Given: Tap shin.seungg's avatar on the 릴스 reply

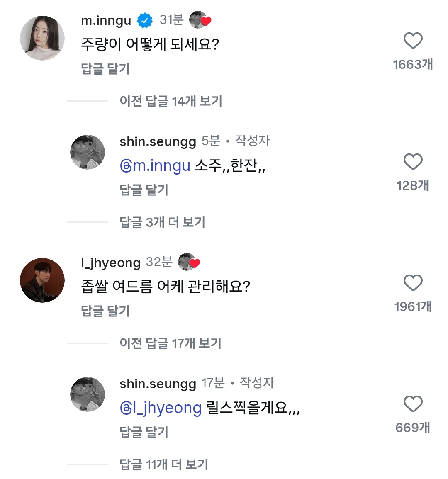Looking at the screenshot, I should 88,394.
